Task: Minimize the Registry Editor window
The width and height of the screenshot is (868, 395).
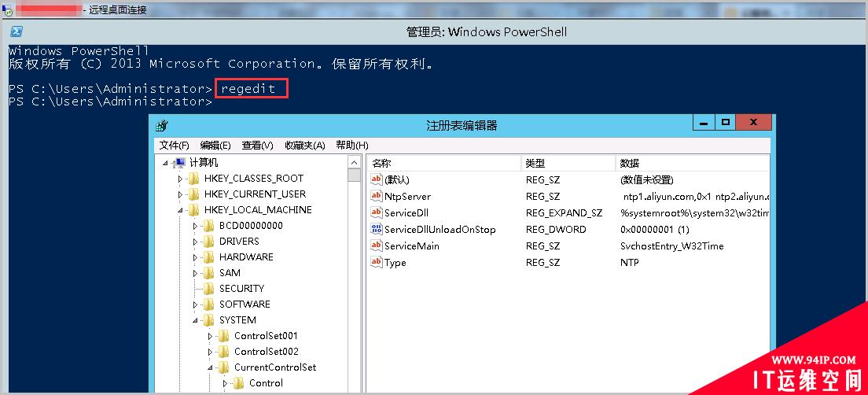Action: (704, 123)
